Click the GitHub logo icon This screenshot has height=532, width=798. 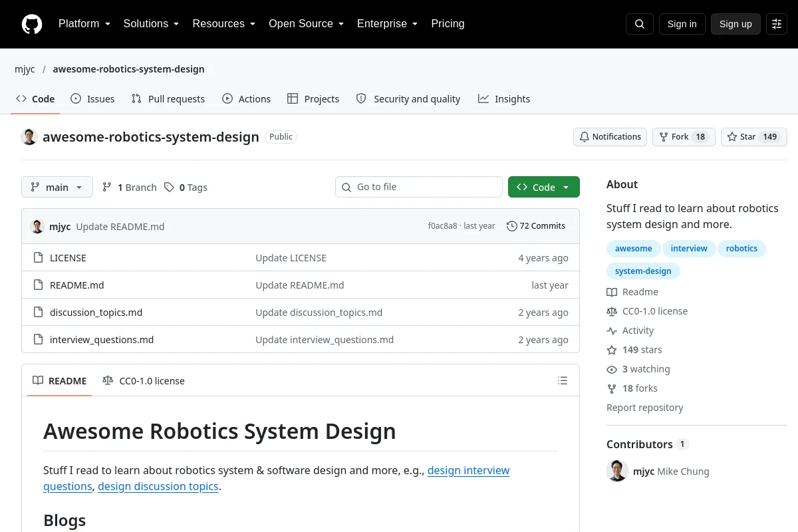(32, 24)
